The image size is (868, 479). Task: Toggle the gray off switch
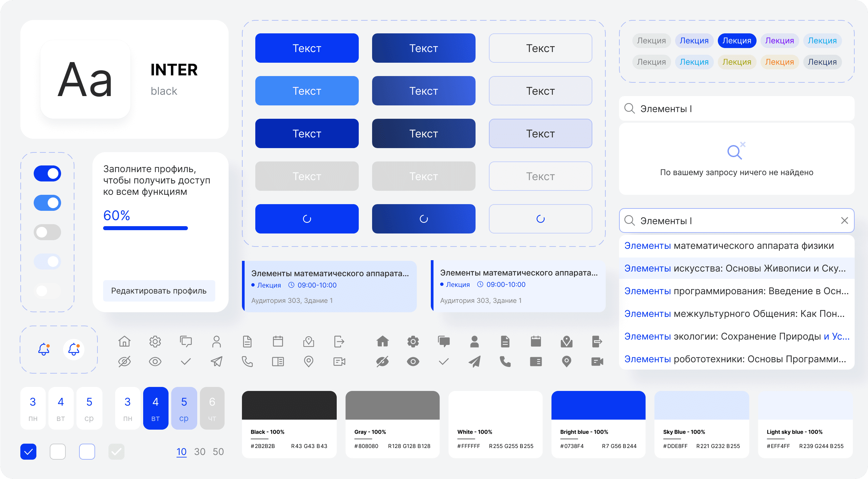point(47,232)
